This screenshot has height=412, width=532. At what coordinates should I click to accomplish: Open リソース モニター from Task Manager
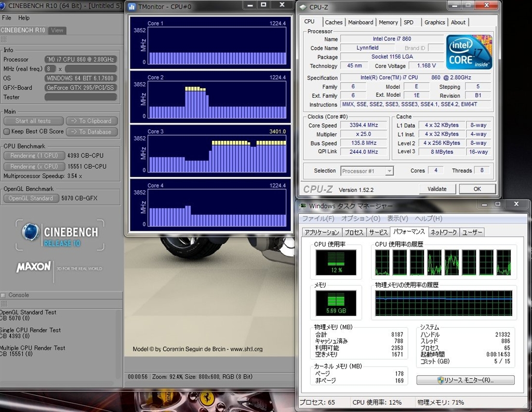click(x=465, y=380)
